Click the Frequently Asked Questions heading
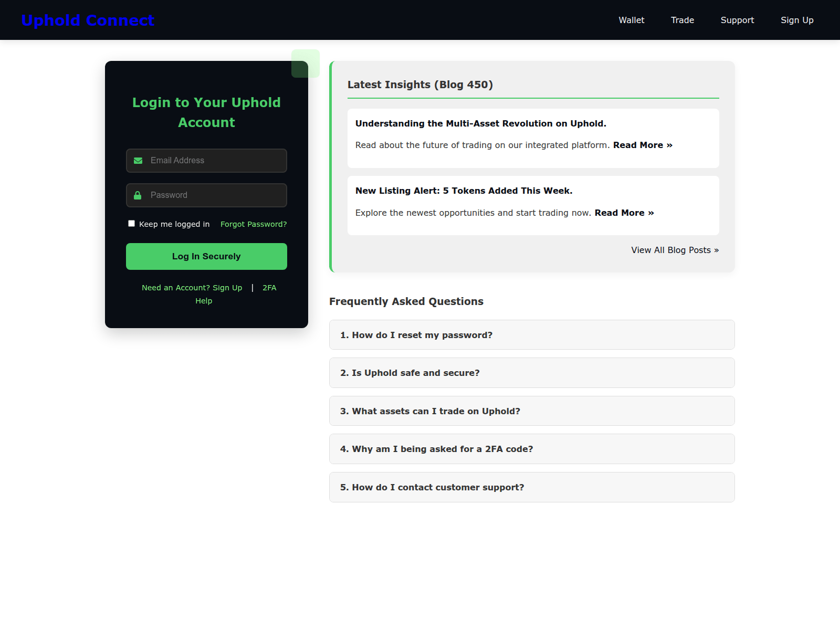The image size is (840, 630). [406, 301]
